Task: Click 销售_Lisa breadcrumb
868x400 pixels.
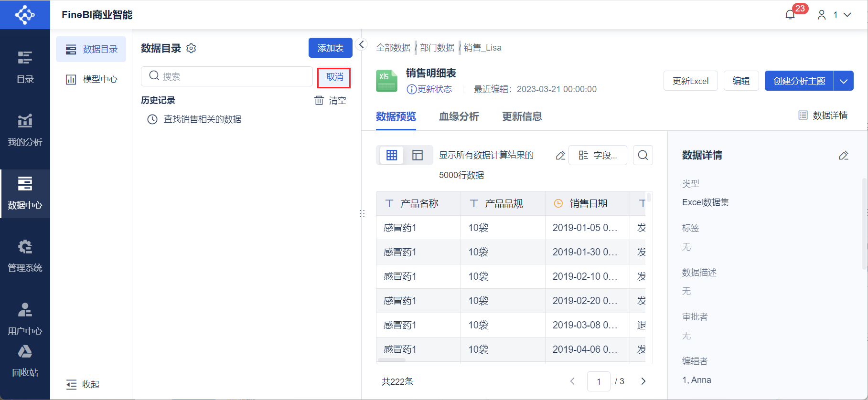Action: point(482,48)
